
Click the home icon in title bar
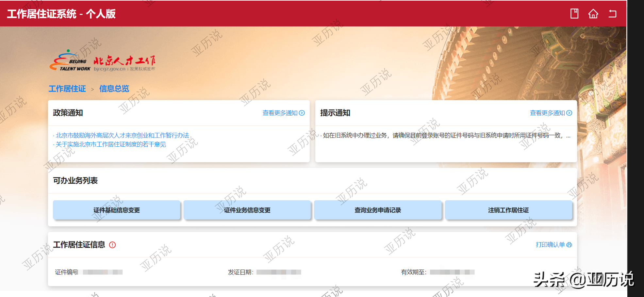pos(594,14)
